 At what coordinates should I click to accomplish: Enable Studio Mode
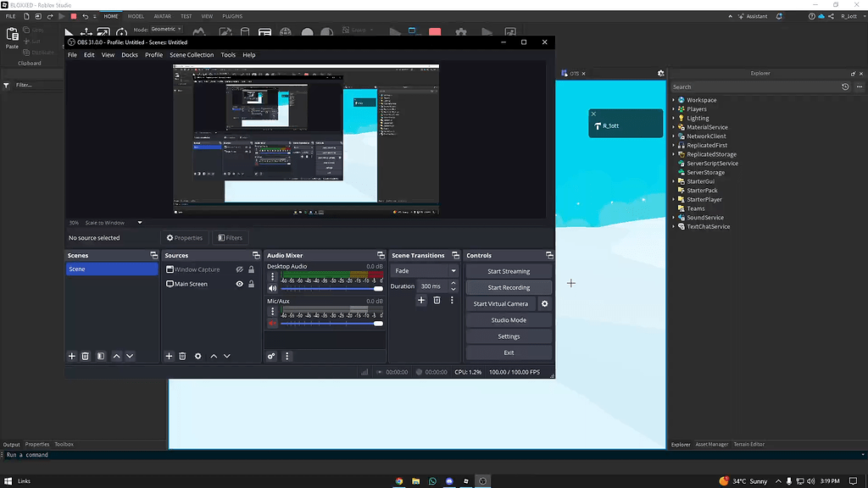click(x=509, y=319)
